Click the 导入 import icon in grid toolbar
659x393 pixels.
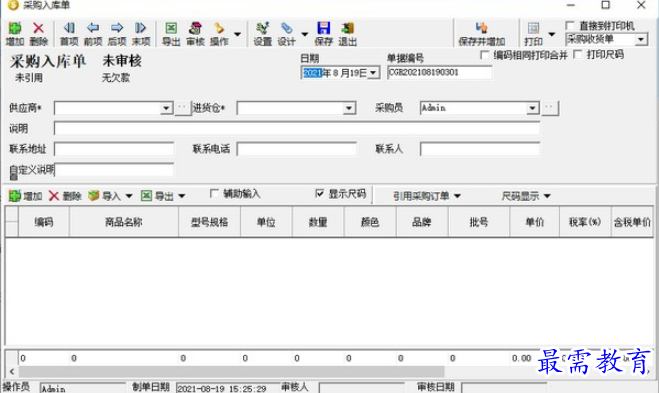click(x=104, y=196)
